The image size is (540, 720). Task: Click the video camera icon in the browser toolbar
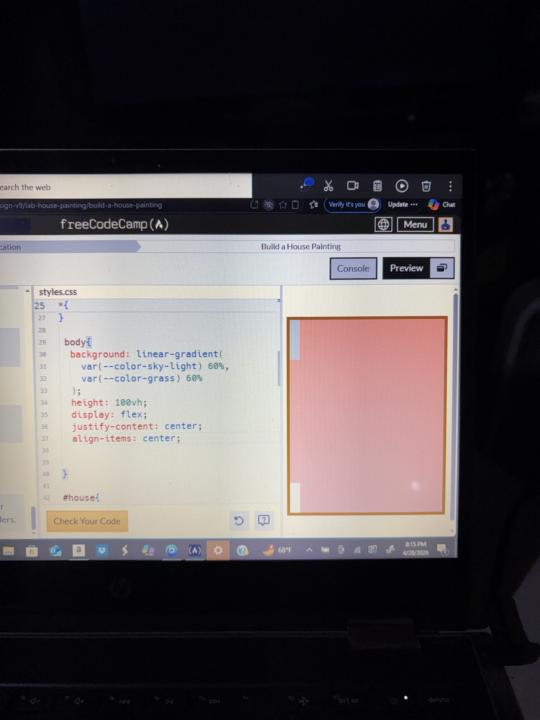[x=353, y=186]
